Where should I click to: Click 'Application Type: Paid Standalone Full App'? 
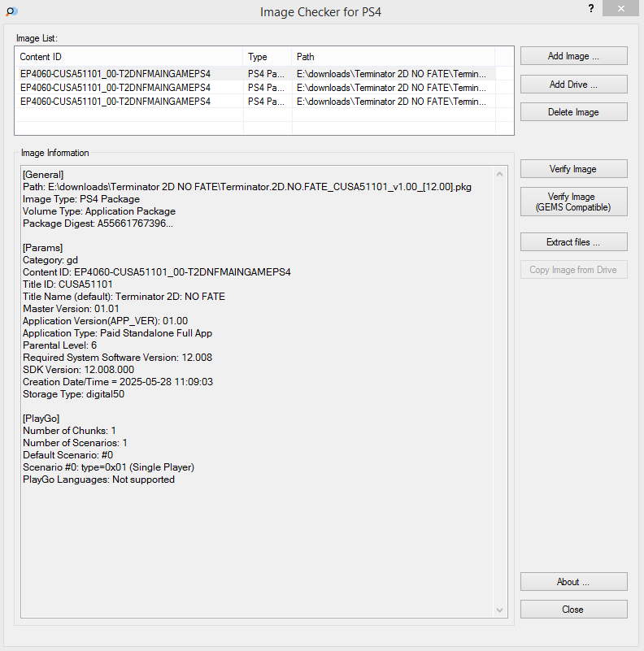pyautogui.click(x=117, y=333)
